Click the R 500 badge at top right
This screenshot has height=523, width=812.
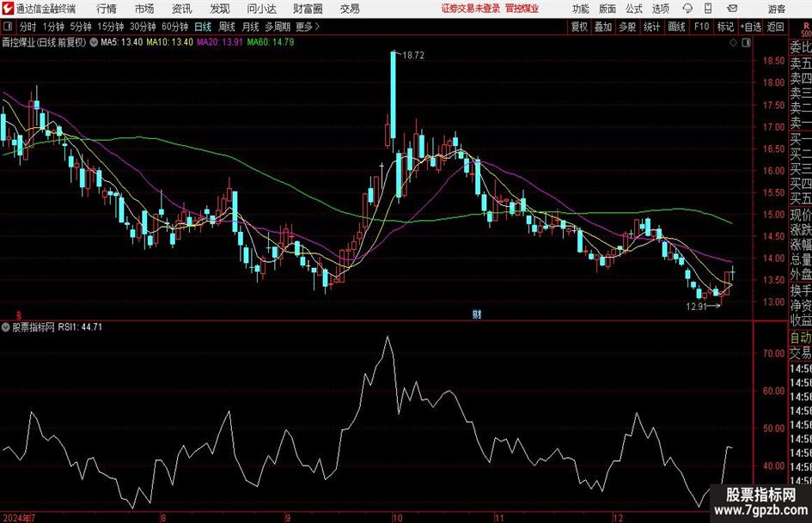point(806,29)
